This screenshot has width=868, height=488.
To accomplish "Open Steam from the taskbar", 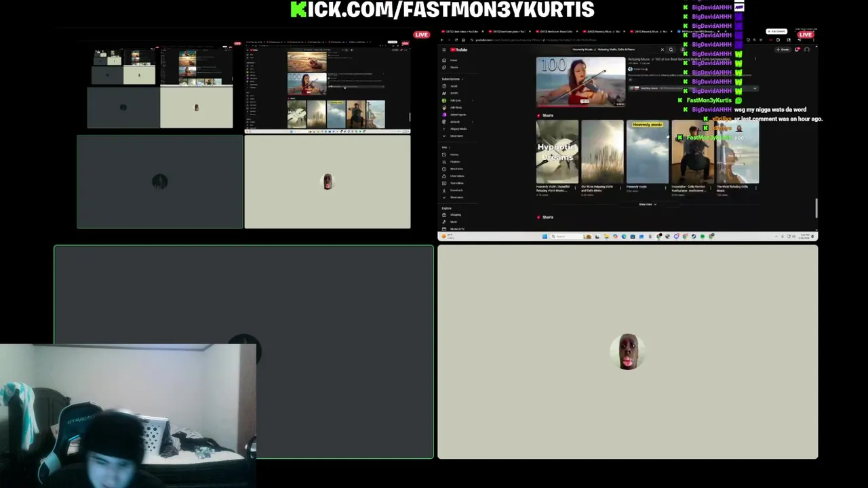I will pyautogui.click(x=694, y=237).
